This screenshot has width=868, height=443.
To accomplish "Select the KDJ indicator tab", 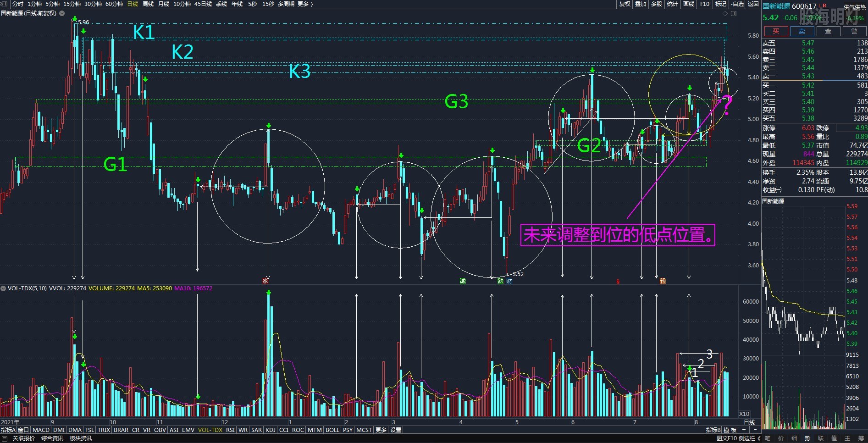I will pyautogui.click(x=271, y=430).
